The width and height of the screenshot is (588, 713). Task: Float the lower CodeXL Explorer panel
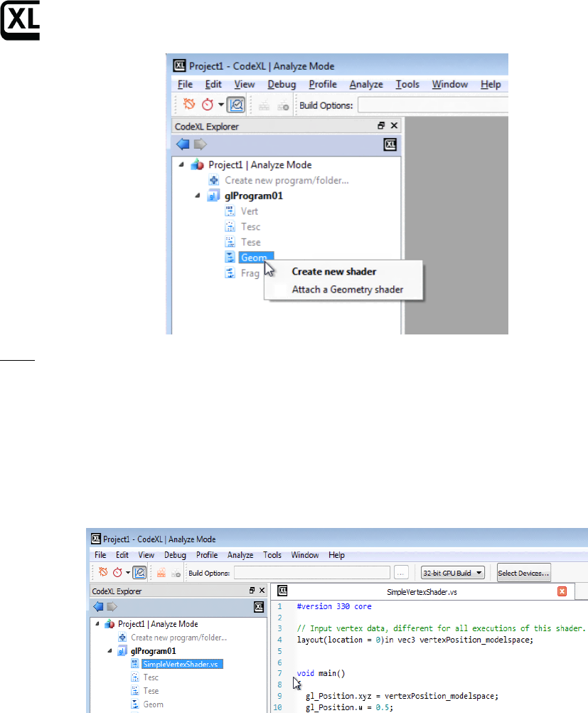252,590
